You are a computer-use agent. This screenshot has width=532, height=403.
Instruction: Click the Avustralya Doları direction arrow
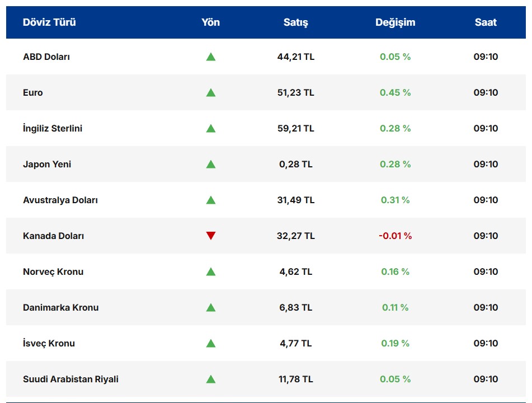pos(210,200)
